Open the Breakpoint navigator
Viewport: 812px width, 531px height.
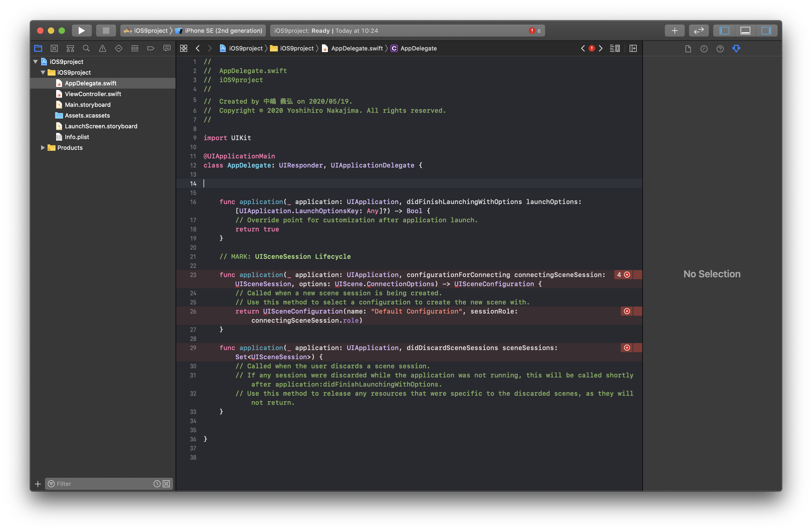pyautogui.click(x=151, y=48)
